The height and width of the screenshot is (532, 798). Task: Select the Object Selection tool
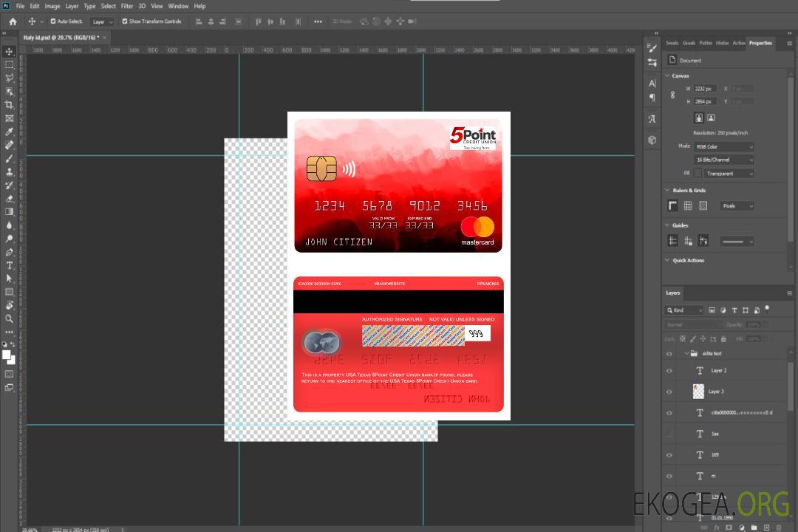[x=9, y=92]
